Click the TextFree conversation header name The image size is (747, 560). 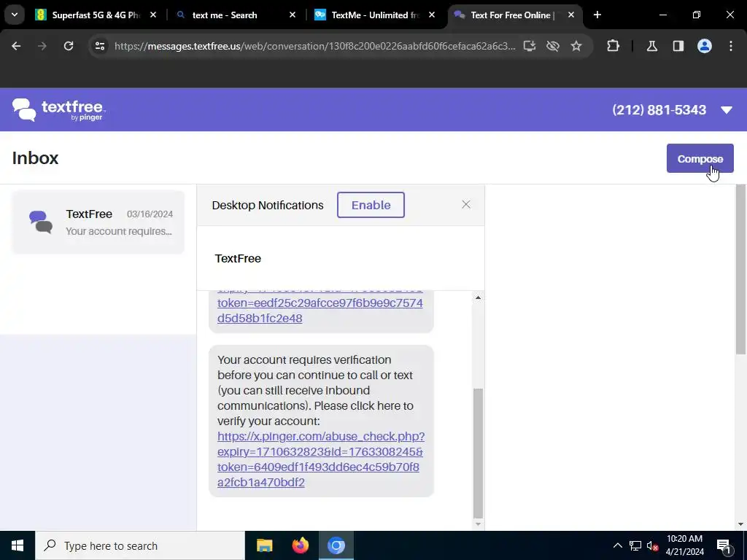tap(238, 259)
